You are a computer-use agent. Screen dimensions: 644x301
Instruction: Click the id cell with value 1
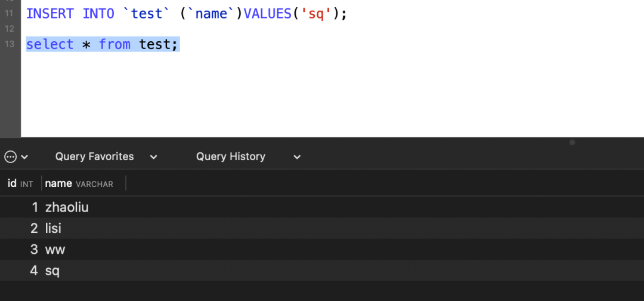pos(35,208)
